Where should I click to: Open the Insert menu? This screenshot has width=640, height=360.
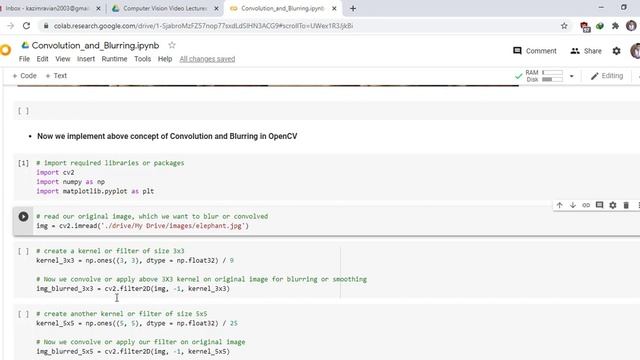(86, 59)
